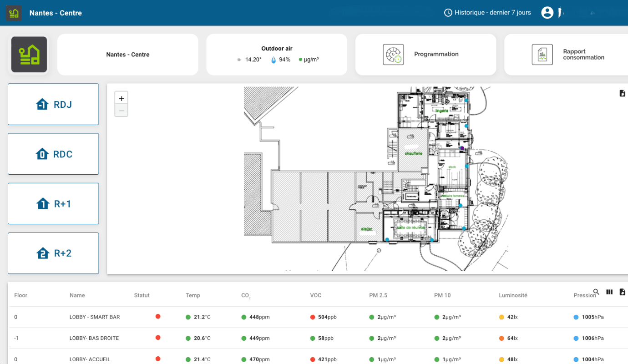Screen dimensions: 628x364
Task: Show the R+1 floor plan
Action: (53, 203)
